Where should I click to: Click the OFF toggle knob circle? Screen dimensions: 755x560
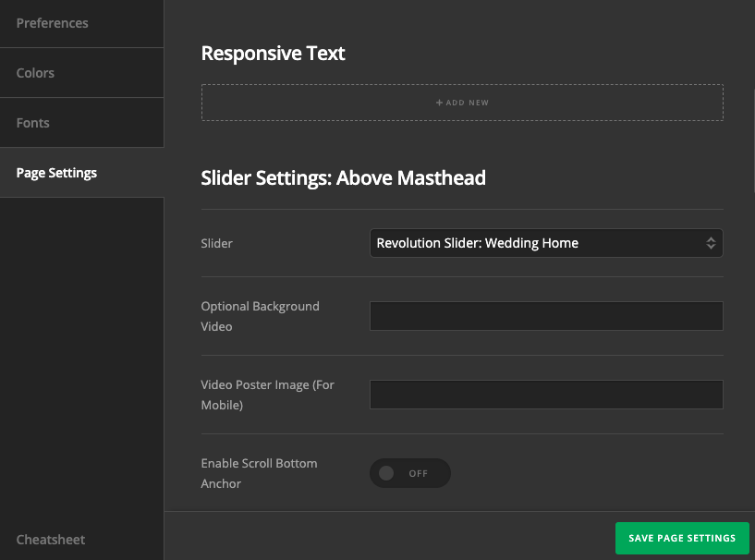tap(386, 473)
